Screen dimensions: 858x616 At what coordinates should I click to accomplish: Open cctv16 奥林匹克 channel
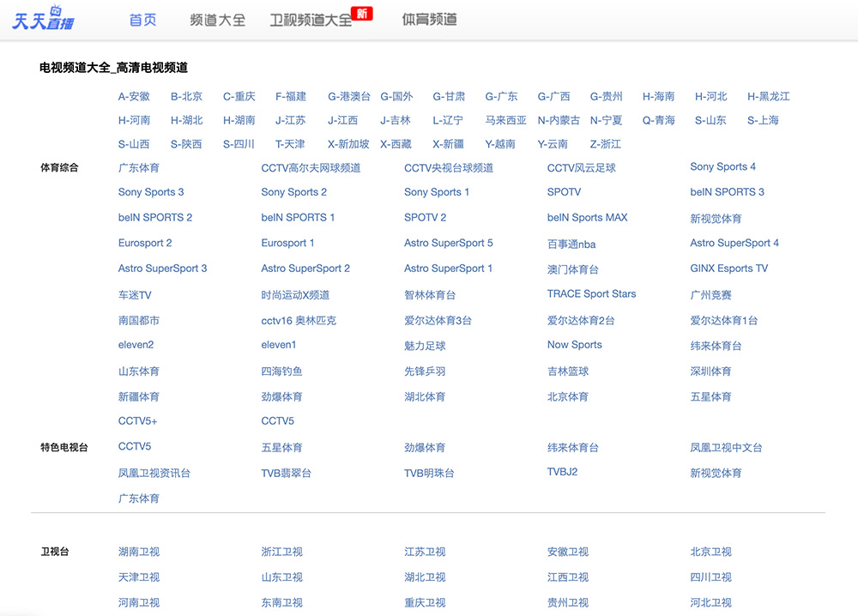pos(299,321)
